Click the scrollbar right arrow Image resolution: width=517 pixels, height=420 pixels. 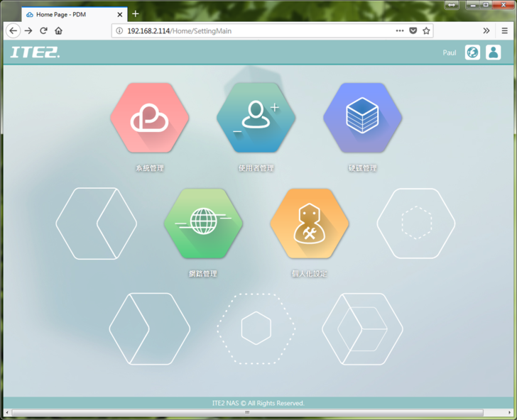tap(510, 412)
